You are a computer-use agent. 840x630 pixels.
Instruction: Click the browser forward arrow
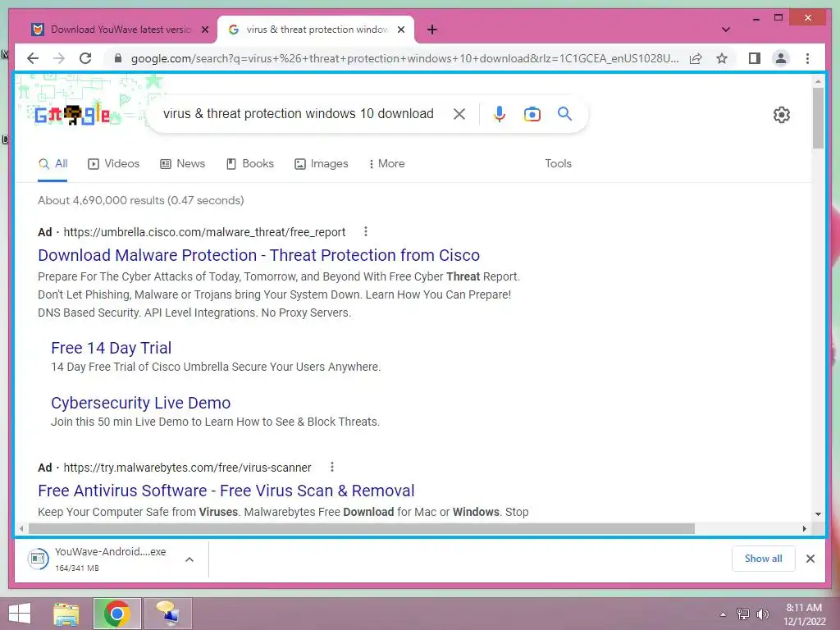pyautogui.click(x=59, y=58)
